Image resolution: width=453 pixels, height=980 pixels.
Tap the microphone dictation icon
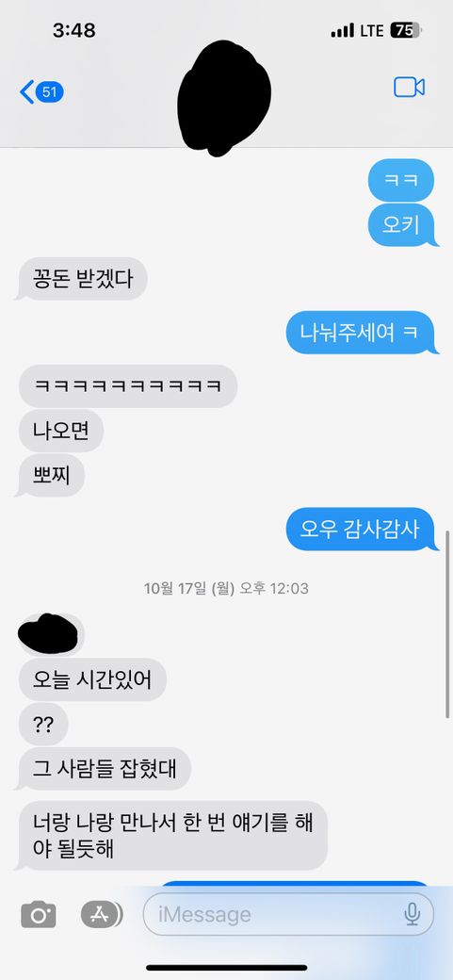coord(412,914)
